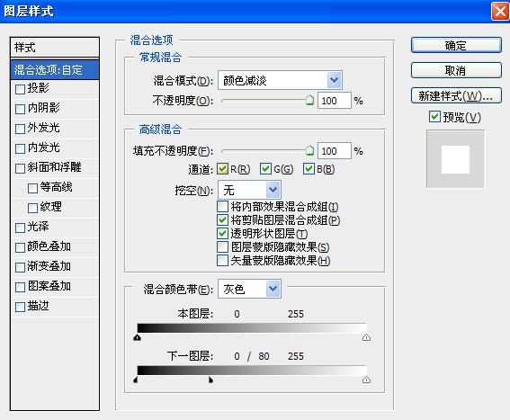Select 混合选项:自定 in styles list
Image resolution: width=510 pixels, height=420 pixels.
pyautogui.click(x=55, y=69)
